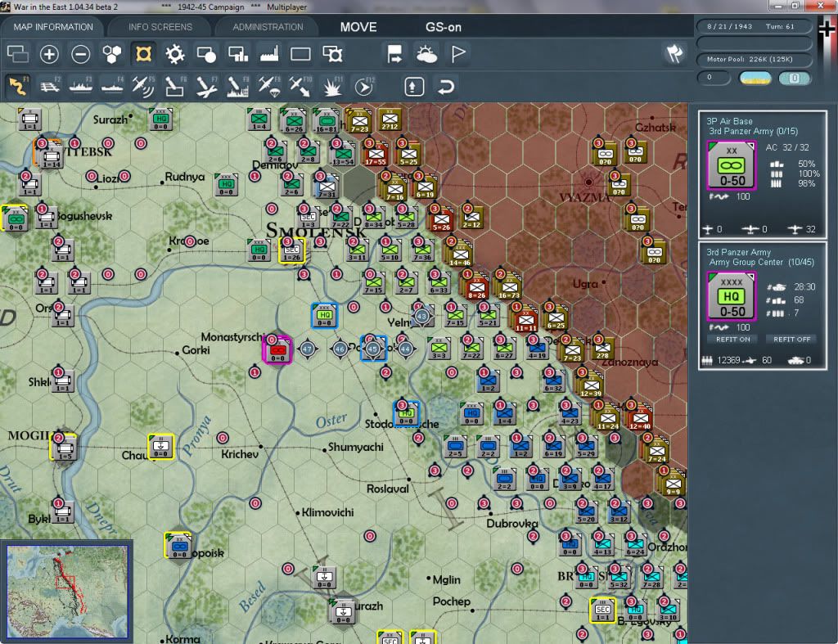Screen dimensions: 838x644
Task: Select F9 air transport mode
Action: pyautogui.click(x=268, y=86)
